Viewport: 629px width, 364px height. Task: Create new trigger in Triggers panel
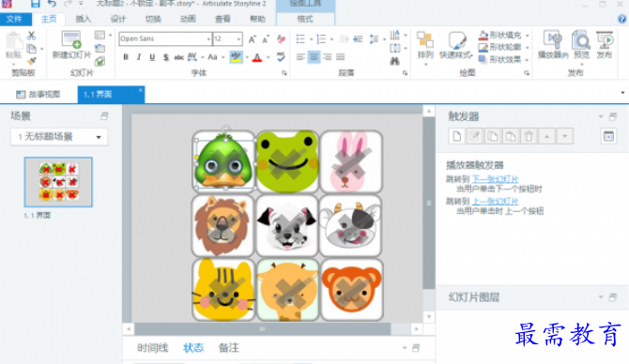point(457,136)
